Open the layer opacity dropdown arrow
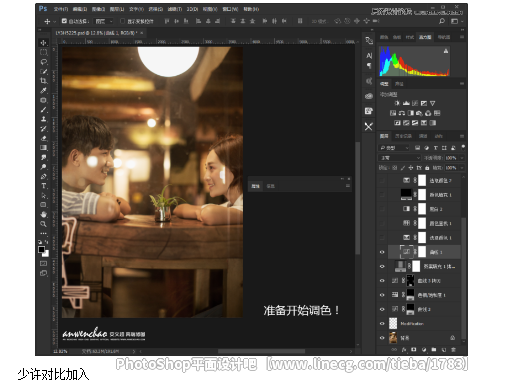This screenshot has width=524, height=383. (x=462, y=158)
